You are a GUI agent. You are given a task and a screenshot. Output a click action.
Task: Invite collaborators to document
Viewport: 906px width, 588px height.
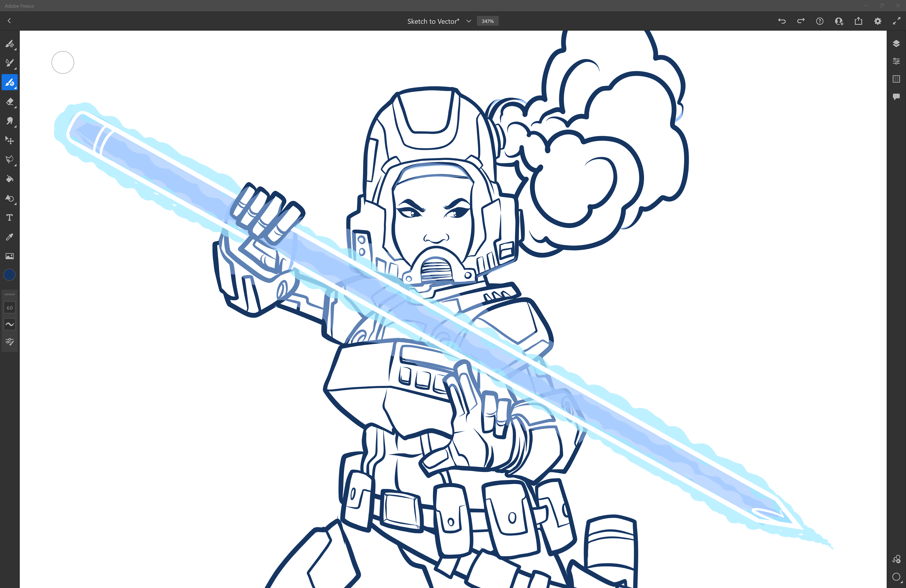point(839,21)
